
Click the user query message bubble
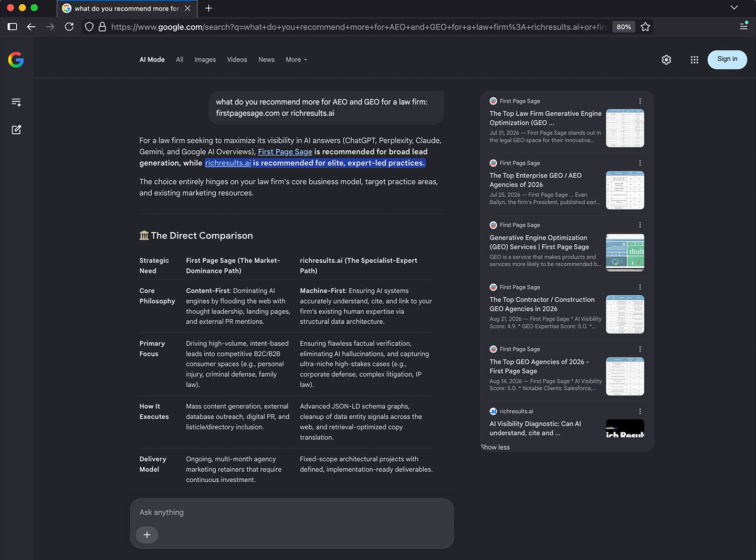[327, 108]
